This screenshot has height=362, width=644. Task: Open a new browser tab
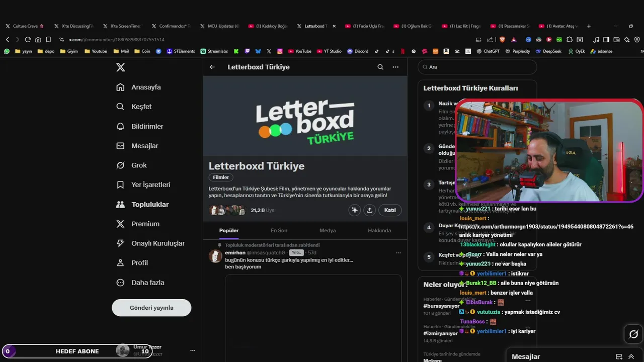[x=589, y=26]
